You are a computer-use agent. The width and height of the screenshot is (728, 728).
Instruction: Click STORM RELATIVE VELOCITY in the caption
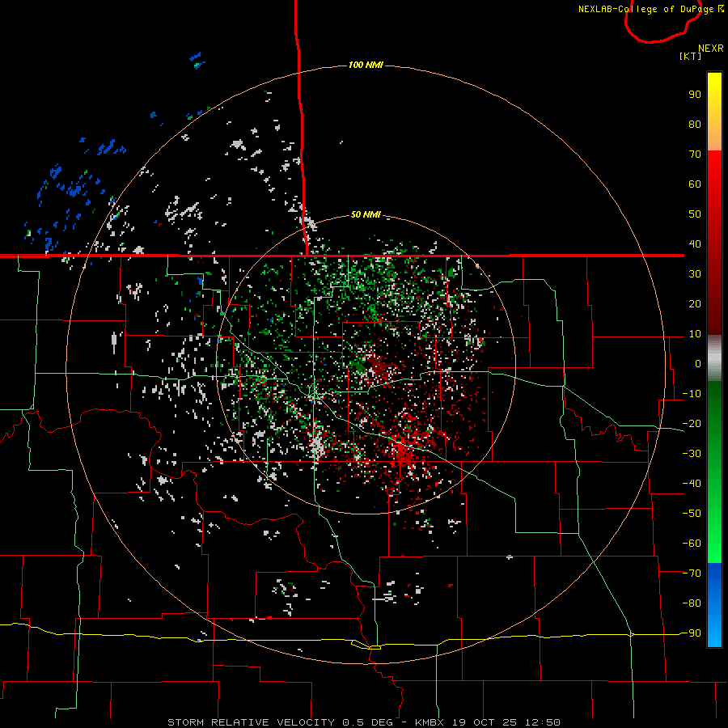tap(251, 722)
